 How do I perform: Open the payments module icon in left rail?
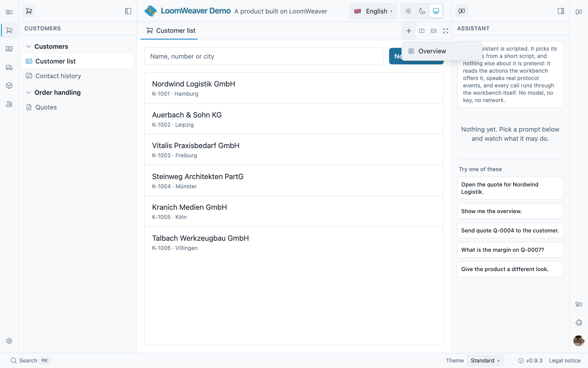(9, 49)
